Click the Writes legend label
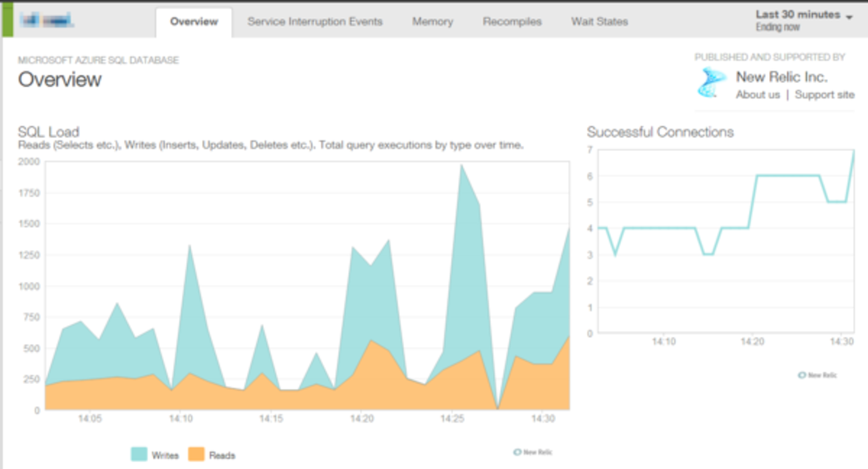This screenshot has width=868, height=469. pyautogui.click(x=165, y=456)
